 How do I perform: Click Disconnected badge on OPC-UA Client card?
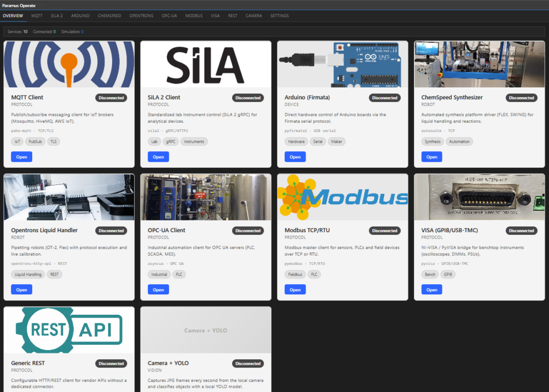point(248,231)
